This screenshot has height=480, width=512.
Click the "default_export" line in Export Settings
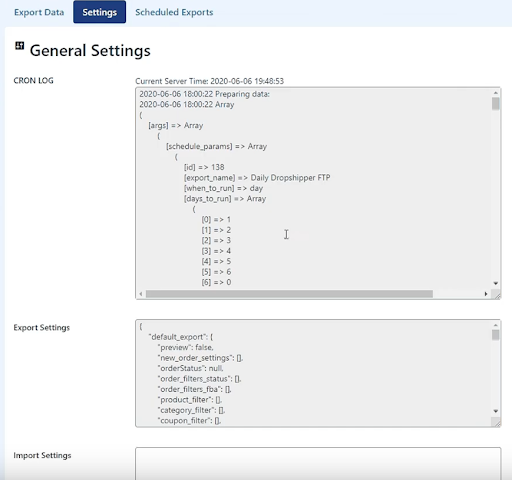coord(181,337)
